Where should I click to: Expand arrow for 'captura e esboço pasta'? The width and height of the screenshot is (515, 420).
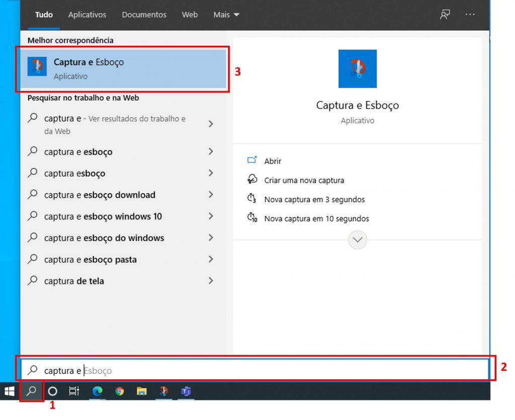[x=211, y=260]
